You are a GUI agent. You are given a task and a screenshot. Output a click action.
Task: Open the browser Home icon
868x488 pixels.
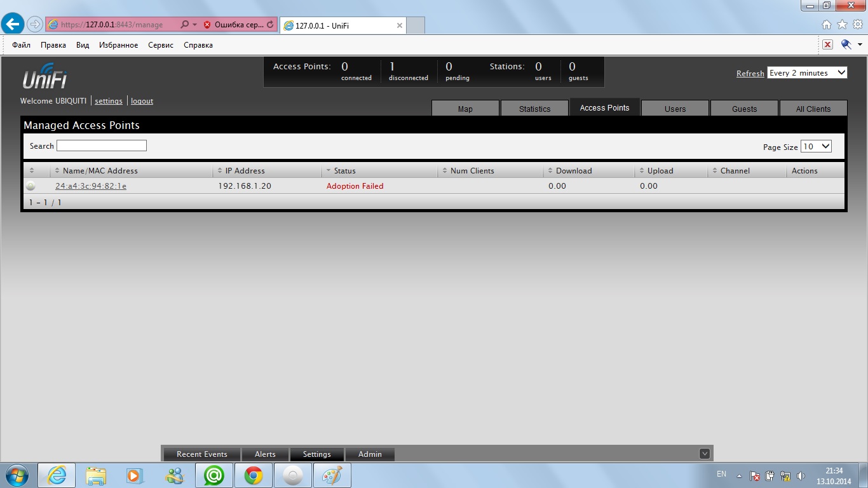tap(826, 25)
